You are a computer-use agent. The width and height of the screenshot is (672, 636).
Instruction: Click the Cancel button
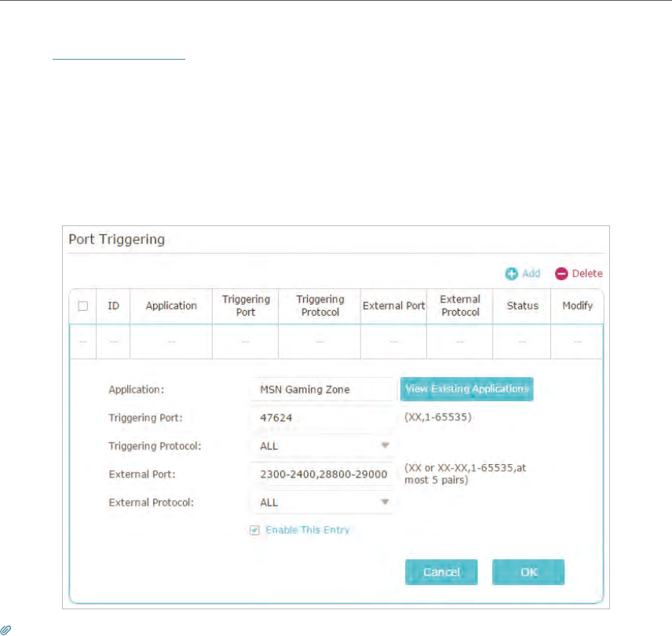441,572
